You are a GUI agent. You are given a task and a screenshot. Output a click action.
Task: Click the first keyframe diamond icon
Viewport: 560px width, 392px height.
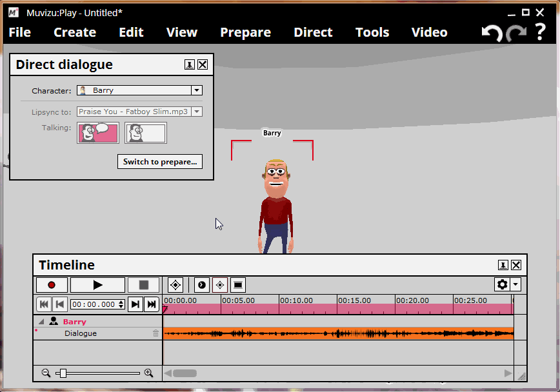pyautogui.click(x=175, y=285)
